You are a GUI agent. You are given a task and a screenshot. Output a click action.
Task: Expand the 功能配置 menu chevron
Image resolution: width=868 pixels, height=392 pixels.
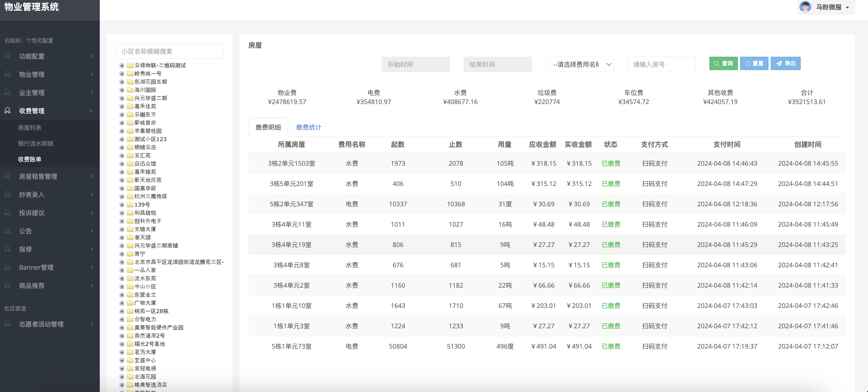[92, 56]
